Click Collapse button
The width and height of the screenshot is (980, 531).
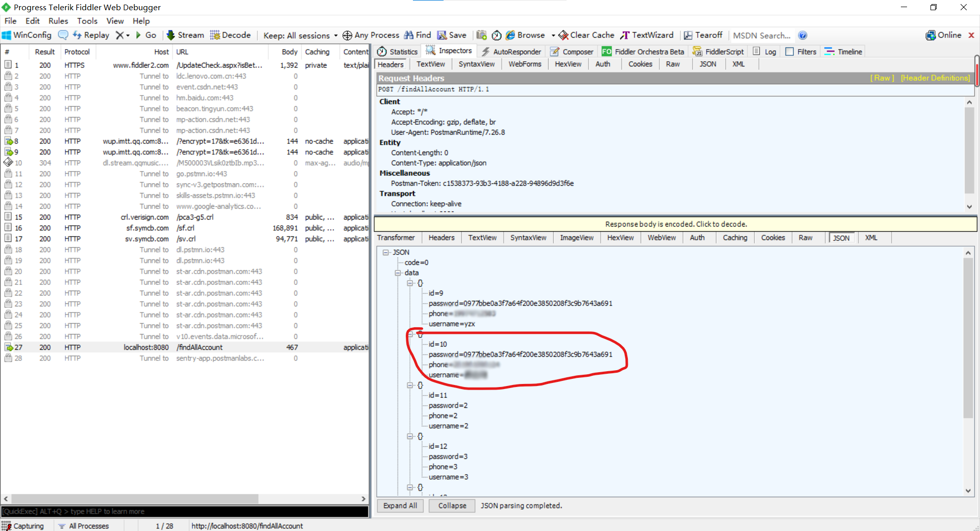click(x=452, y=505)
